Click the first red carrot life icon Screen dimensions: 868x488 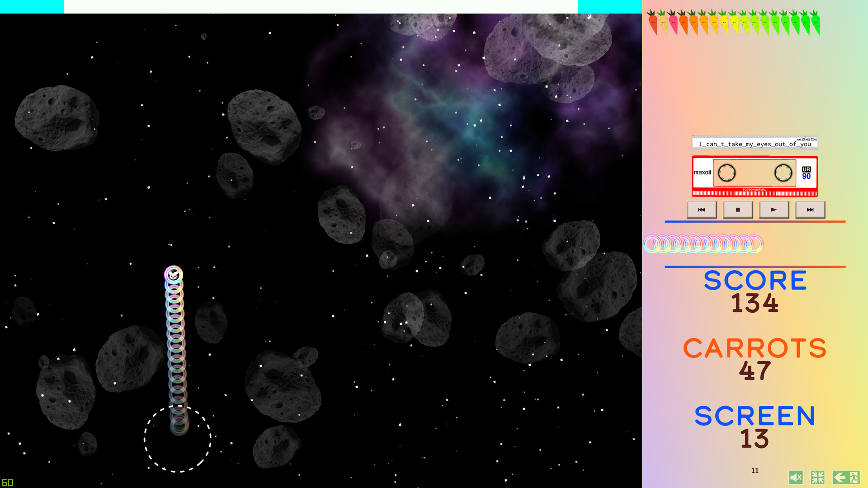pos(652,23)
